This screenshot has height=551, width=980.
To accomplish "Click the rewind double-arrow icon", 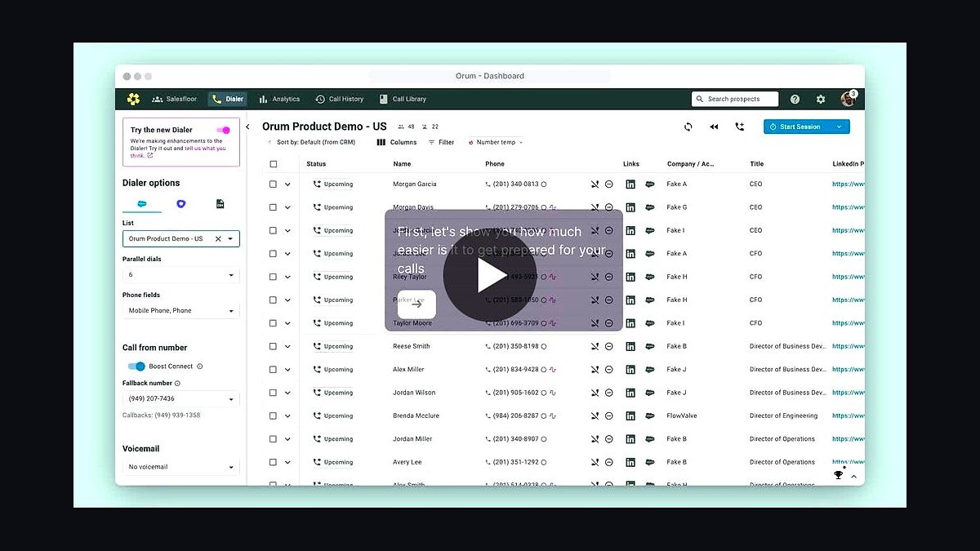I will [x=714, y=127].
